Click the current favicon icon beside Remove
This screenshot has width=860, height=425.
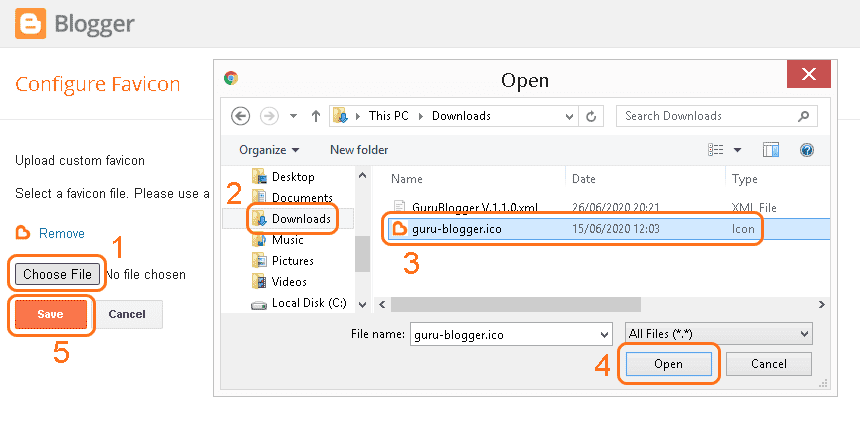click(x=22, y=233)
